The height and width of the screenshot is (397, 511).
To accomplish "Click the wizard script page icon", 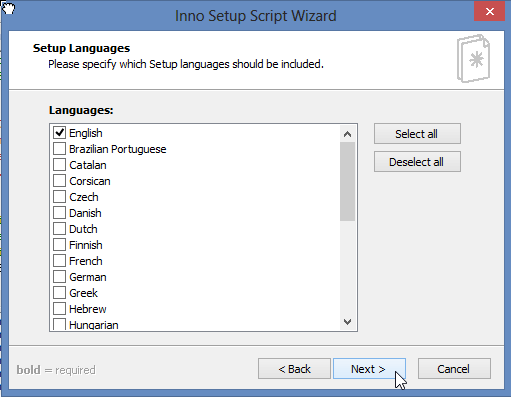I will point(473,59).
